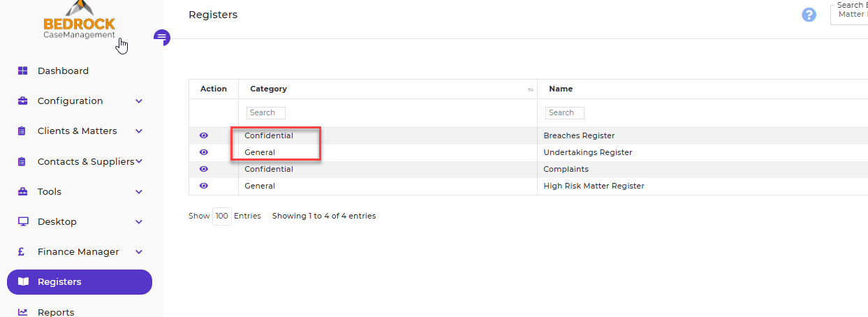
Task: Click the Configuration briefcase icon
Action: point(23,101)
